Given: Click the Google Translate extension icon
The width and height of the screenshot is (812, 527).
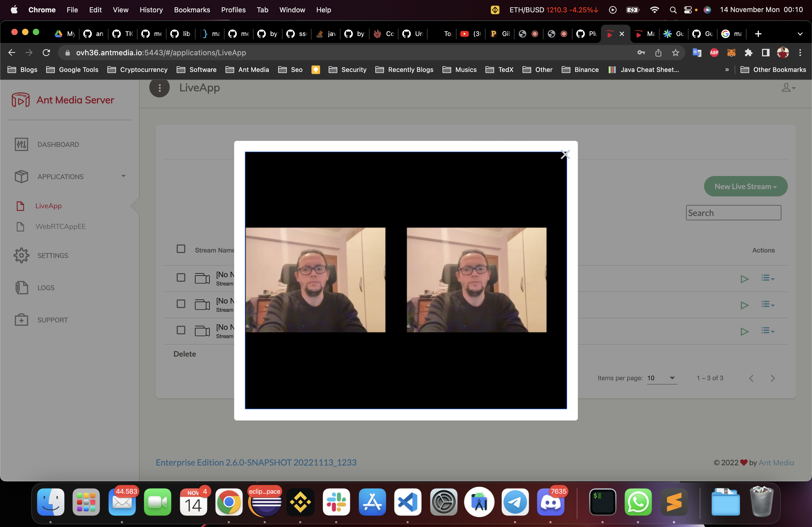Looking at the screenshot, I should click(x=697, y=53).
